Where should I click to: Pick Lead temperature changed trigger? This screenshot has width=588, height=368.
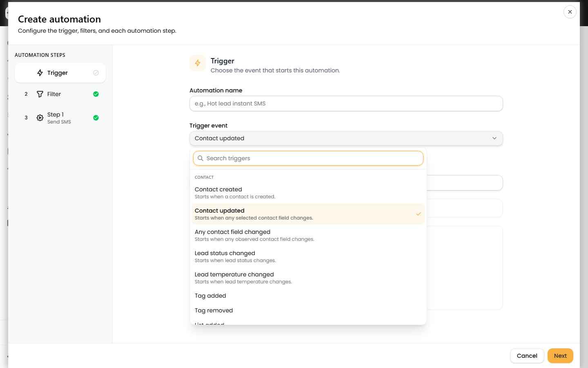pyautogui.click(x=308, y=278)
